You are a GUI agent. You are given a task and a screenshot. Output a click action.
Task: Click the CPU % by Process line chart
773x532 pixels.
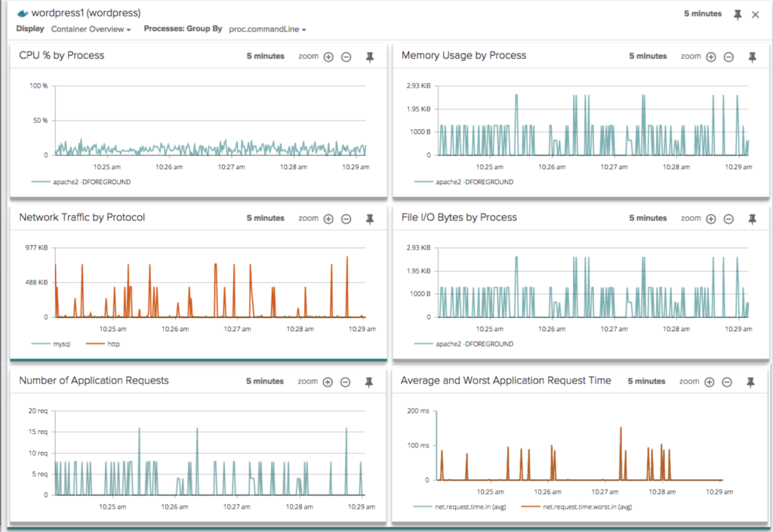[211, 121]
